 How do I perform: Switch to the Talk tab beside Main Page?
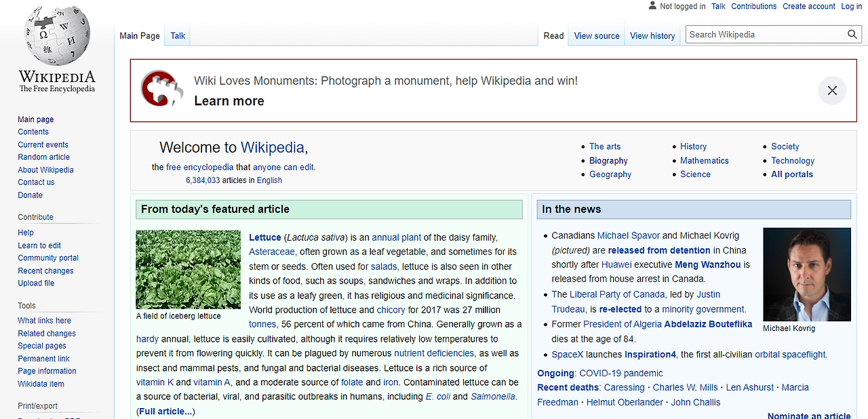178,36
